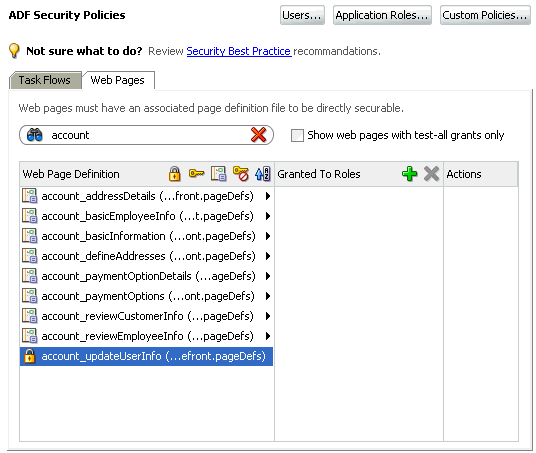Click page icon of account_paymentOptions row
The height and width of the screenshot is (453, 536).
coord(29,296)
